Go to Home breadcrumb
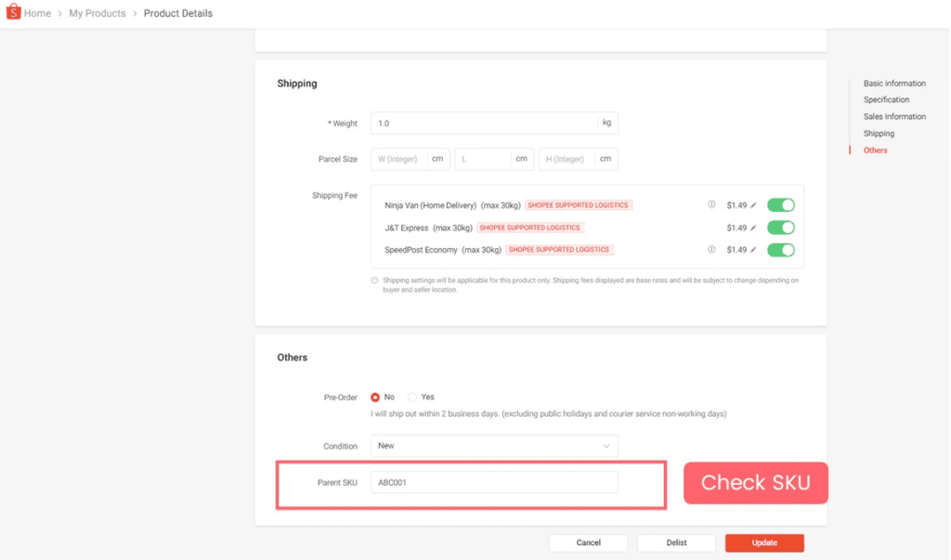Viewport: 951px width, 560px height. tap(37, 13)
